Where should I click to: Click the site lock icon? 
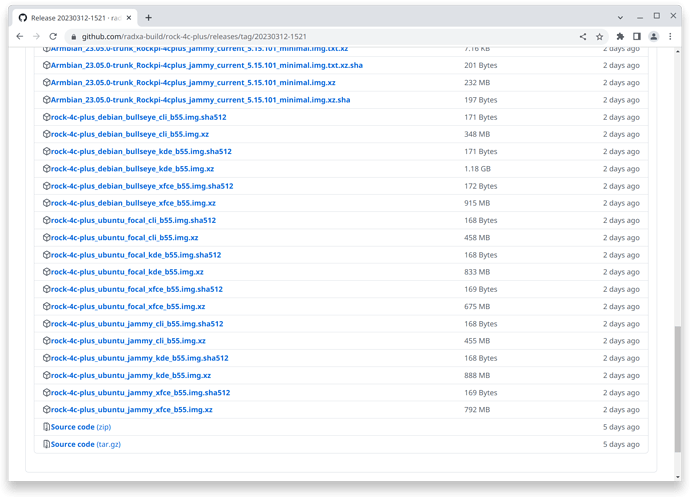tap(73, 37)
